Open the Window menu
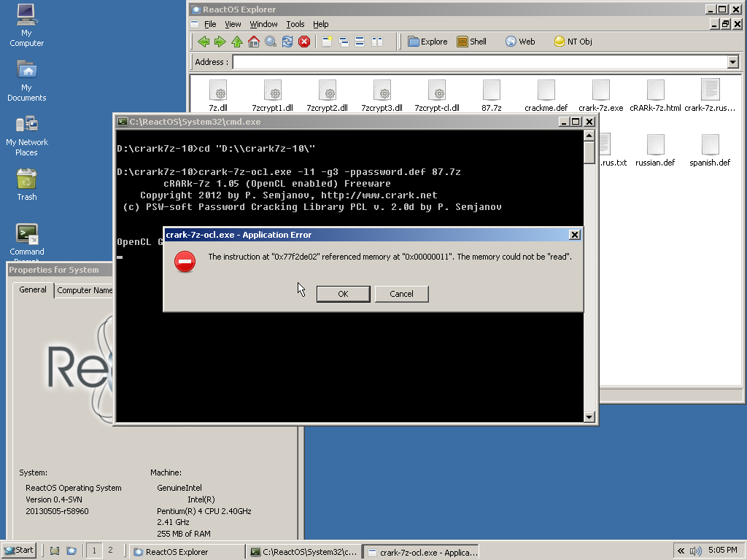This screenshot has height=560, width=747. coord(263,24)
